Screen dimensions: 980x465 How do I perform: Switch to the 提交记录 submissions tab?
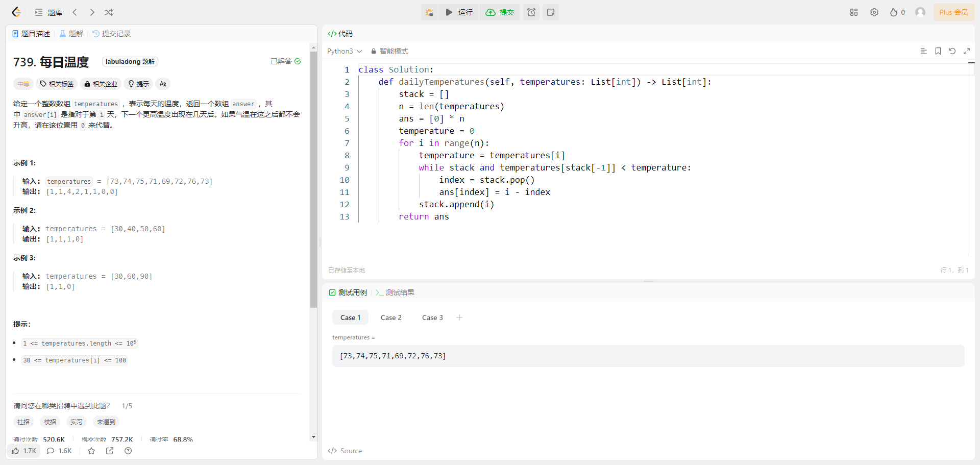[x=112, y=34]
